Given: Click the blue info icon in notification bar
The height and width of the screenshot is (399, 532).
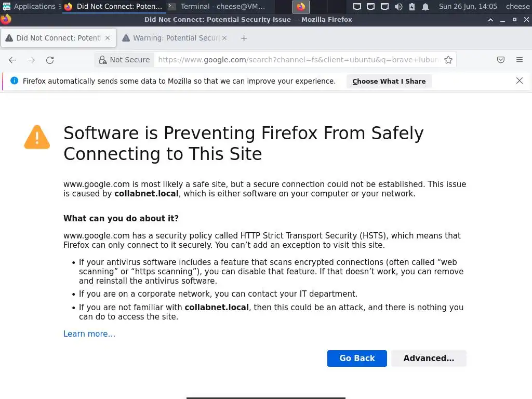Looking at the screenshot, I should [14, 81].
